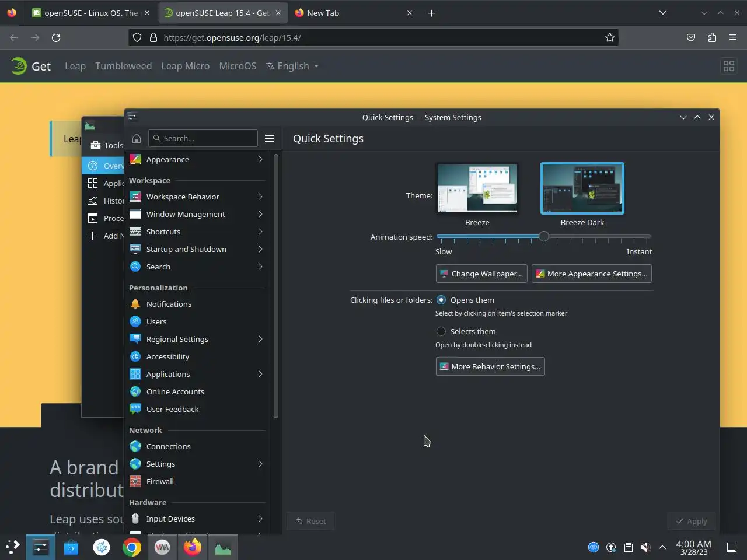Expand the Applications chevron

tap(260, 374)
